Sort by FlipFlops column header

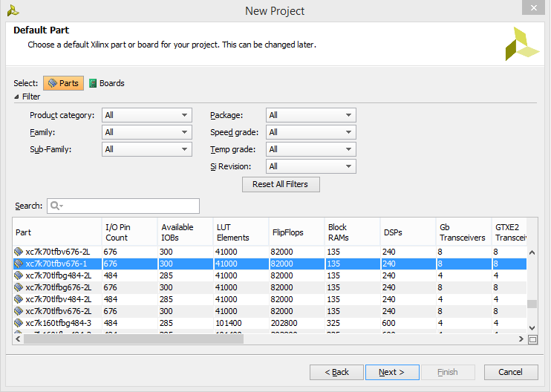(x=296, y=232)
